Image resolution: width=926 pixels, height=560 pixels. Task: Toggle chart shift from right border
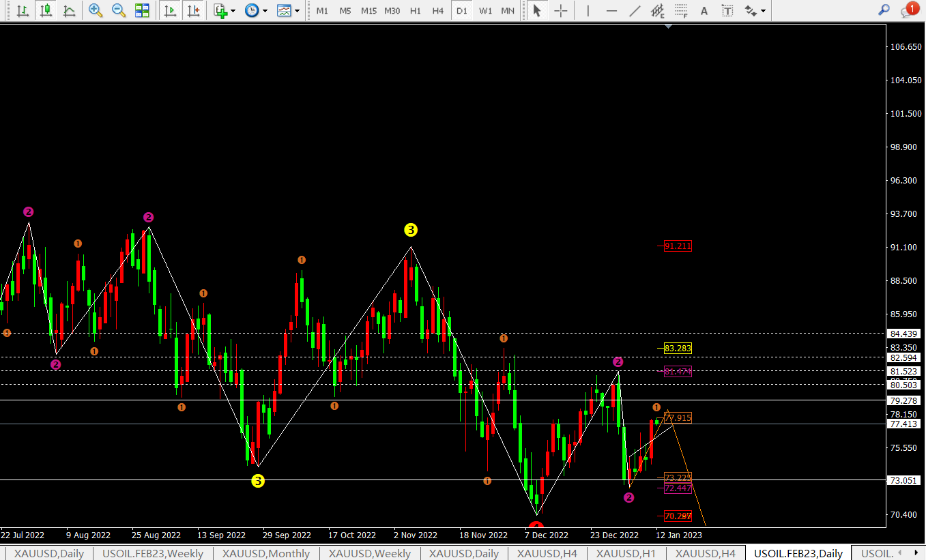pos(194,10)
